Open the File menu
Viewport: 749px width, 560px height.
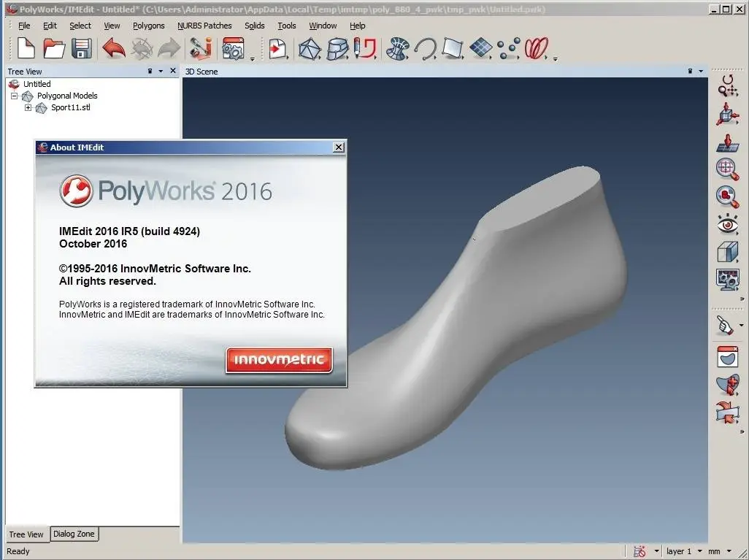[x=24, y=26]
